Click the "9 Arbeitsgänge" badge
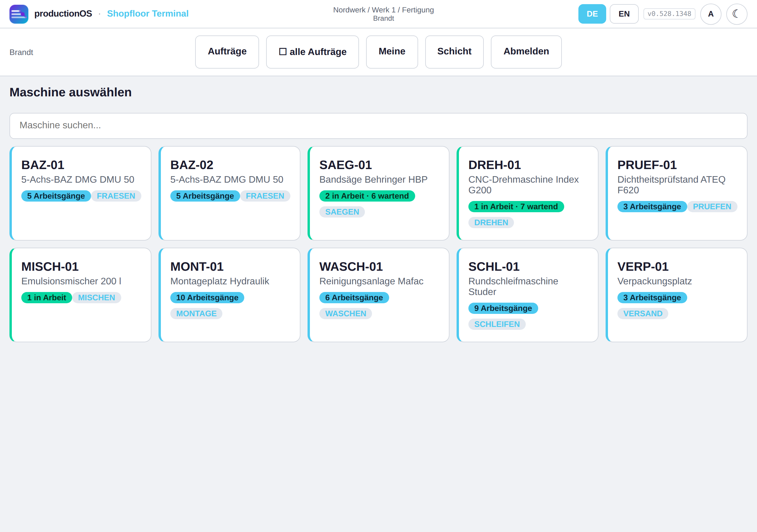This screenshot has height=532, width=757. pos(503,308)
